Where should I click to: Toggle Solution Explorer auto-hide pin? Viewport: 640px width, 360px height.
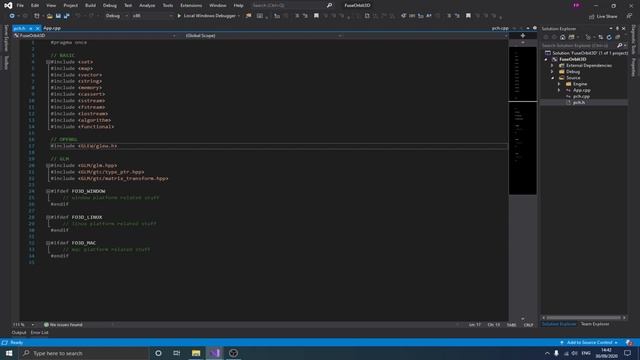[617, 29]
